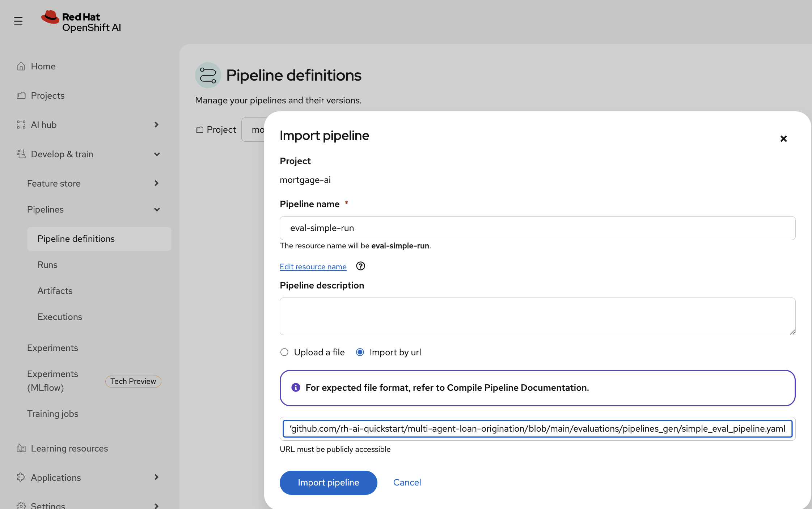
Task: Expand the AI hub sidebar section
Action: point(156,125)
